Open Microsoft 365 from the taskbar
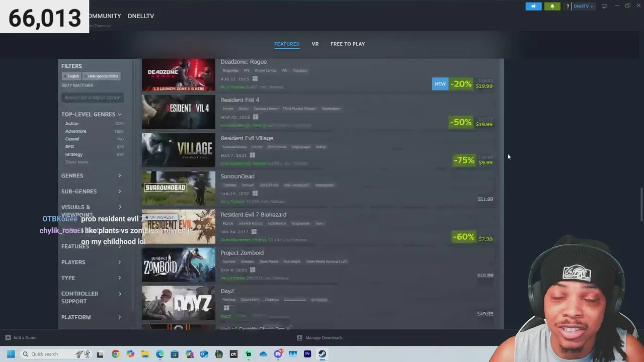 pyautogui.click(x=189, y=354)
